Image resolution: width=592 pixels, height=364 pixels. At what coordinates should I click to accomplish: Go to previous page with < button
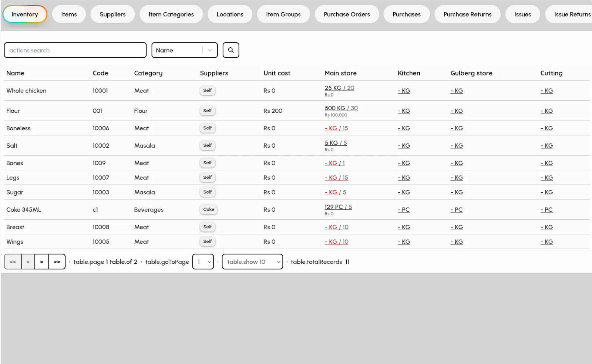[x=28, y=262]
